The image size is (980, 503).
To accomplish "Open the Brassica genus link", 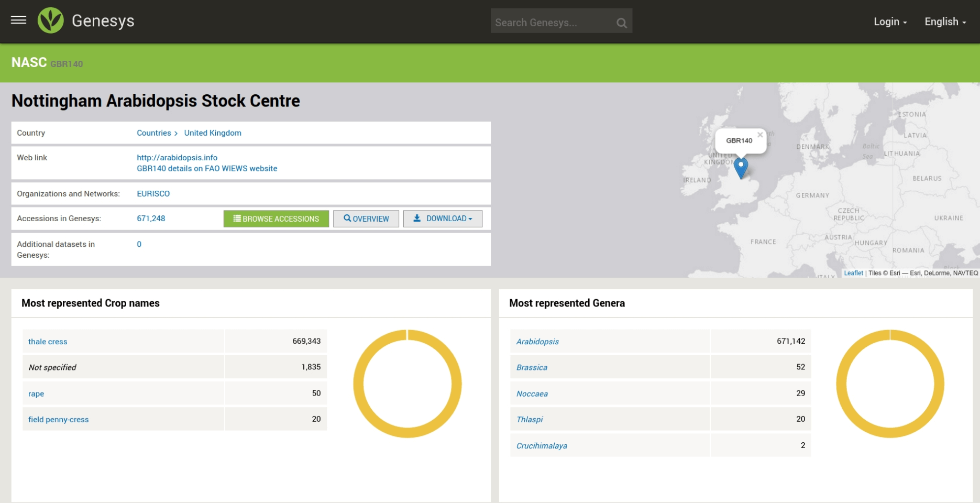I will click(x=532, y=367).
